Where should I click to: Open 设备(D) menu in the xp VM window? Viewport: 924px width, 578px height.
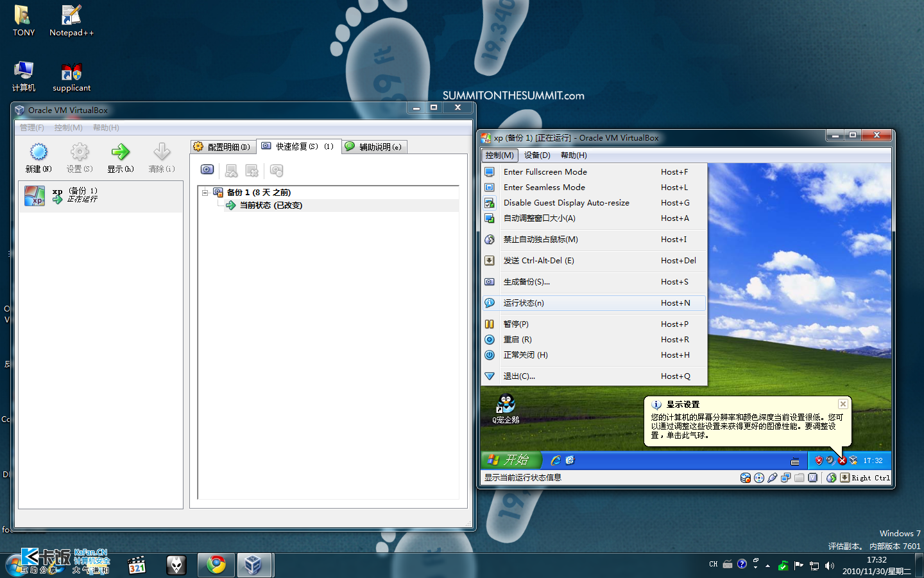[x=537, y=155]
